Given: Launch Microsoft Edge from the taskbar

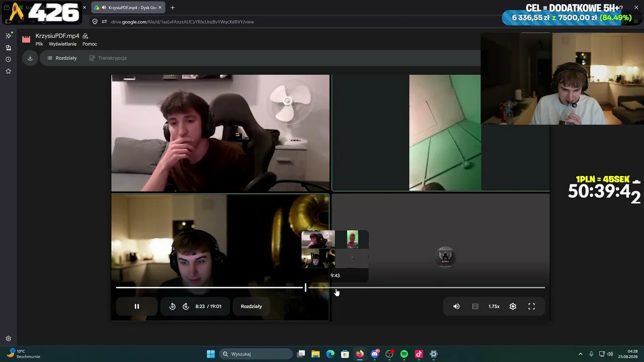Looking at the screenshot, I should point(330,354).
